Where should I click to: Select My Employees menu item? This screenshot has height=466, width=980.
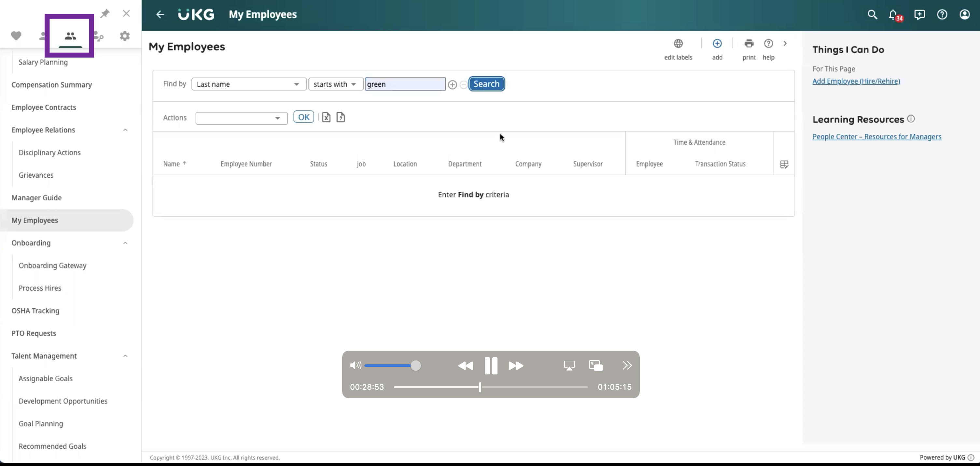[66, 220]
